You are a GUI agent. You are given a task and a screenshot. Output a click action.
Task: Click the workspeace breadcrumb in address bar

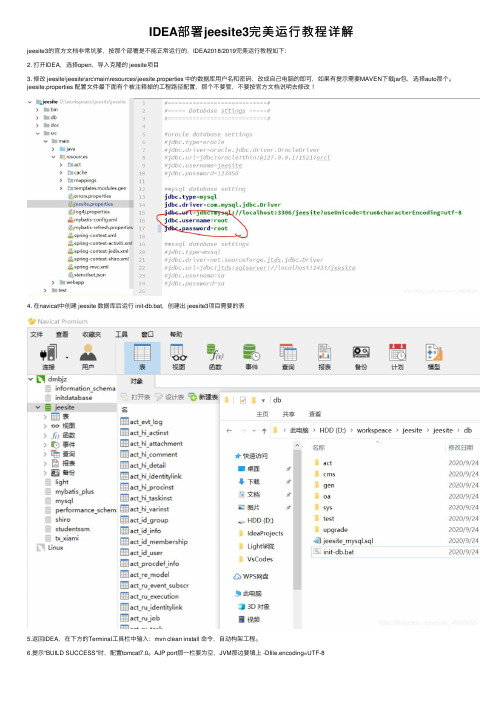(x=374, y=430)
